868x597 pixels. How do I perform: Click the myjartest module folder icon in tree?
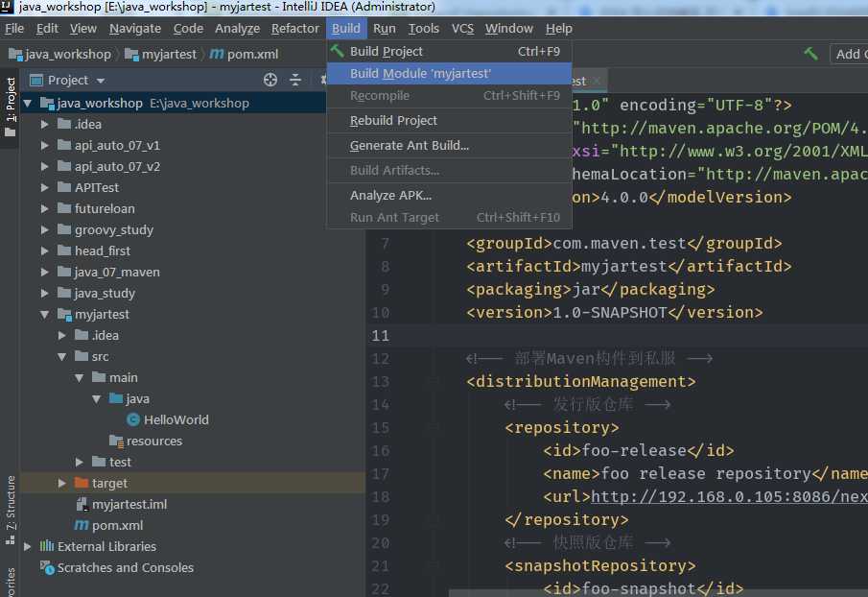(x=65, y=315)
